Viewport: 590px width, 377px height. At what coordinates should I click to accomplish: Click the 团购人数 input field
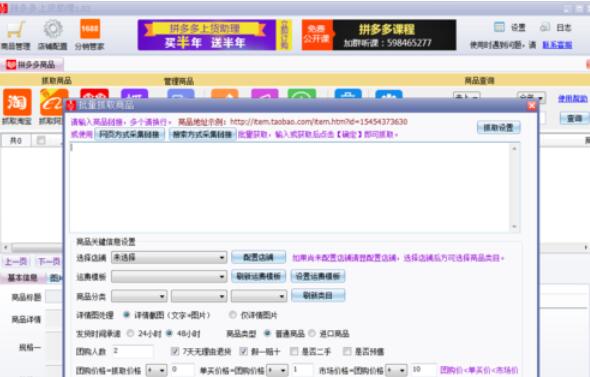(x=132, y=351)
